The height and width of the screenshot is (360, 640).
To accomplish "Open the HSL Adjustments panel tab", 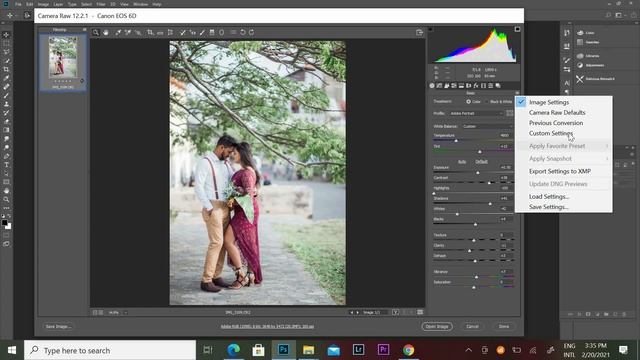I will 454,86.
